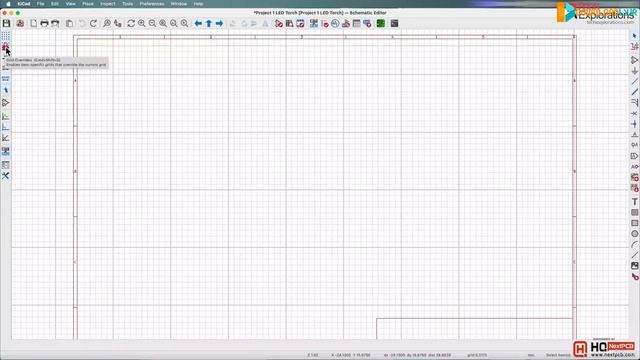Click the Plot icon
The image size is (640, 360).
point(55,23)
